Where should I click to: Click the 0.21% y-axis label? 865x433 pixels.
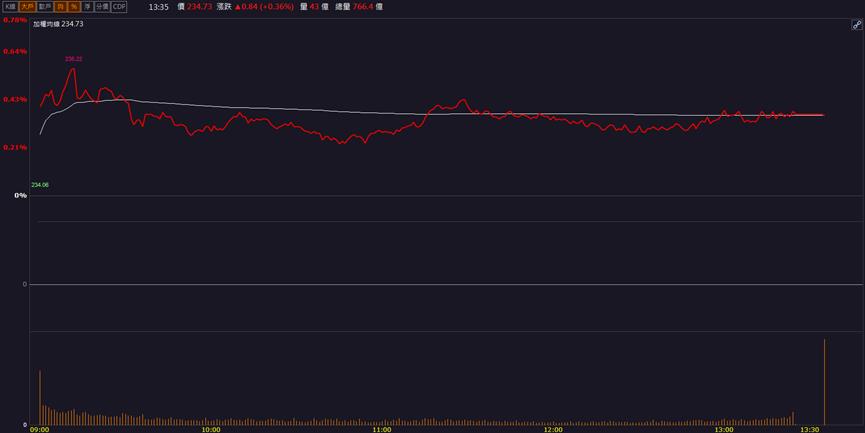(x=15, y=147)
